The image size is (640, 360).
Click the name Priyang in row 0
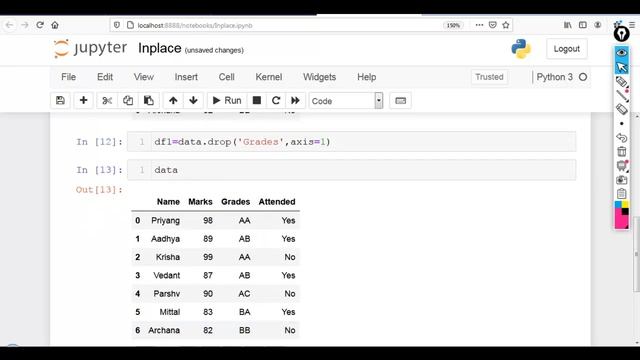(165, 220)
